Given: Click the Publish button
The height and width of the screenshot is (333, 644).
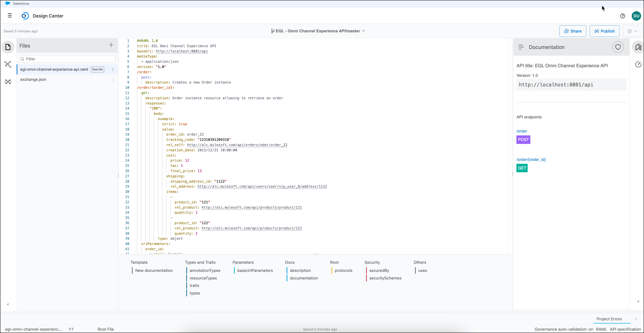Looking at the screenshot, I should point(604,31).
